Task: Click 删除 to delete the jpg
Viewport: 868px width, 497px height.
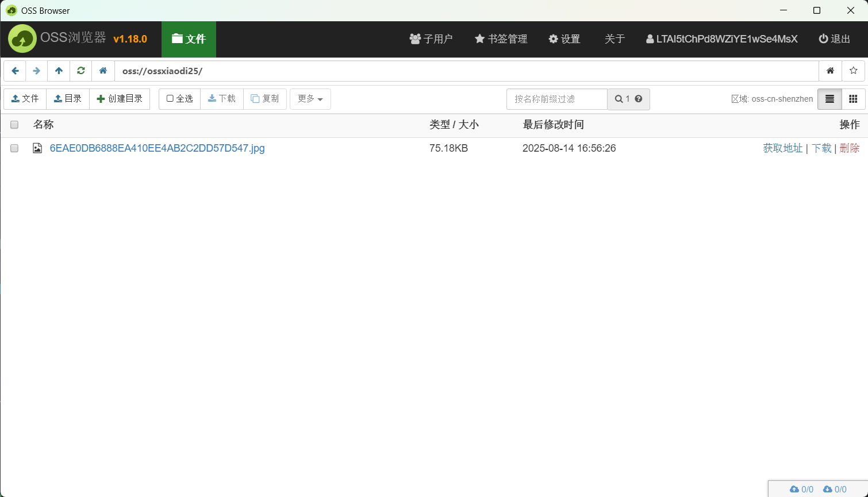Action: tap(850, 148)
